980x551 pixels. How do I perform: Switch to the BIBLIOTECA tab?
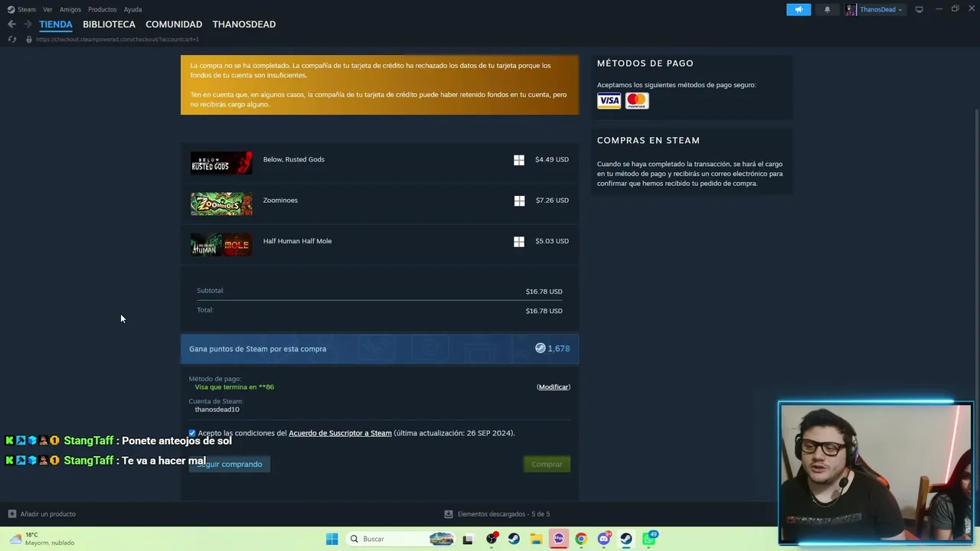109,24
